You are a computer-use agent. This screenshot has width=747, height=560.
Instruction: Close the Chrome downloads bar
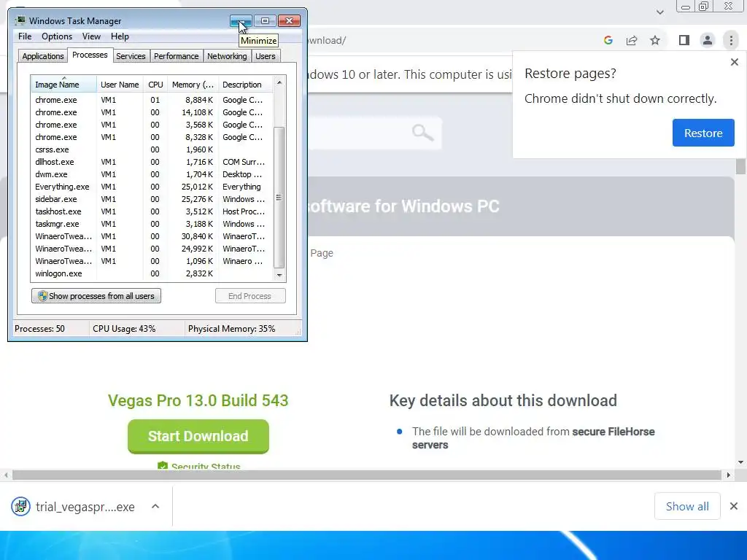pos(734,506)
